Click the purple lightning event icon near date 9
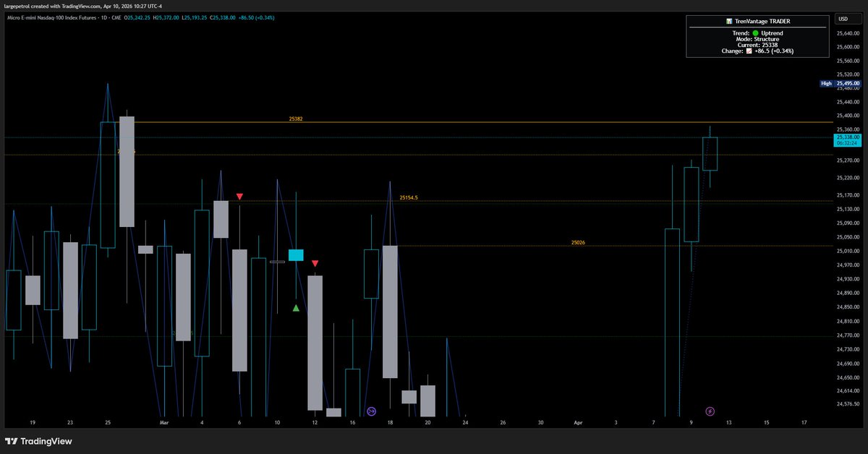 pyautogui.click(x=710, y=411)
